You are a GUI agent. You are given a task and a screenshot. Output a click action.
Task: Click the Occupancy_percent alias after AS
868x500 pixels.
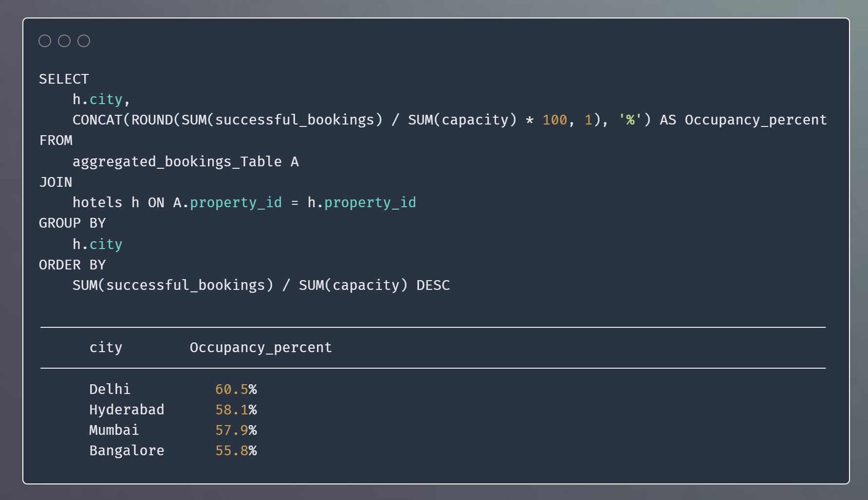756,120
